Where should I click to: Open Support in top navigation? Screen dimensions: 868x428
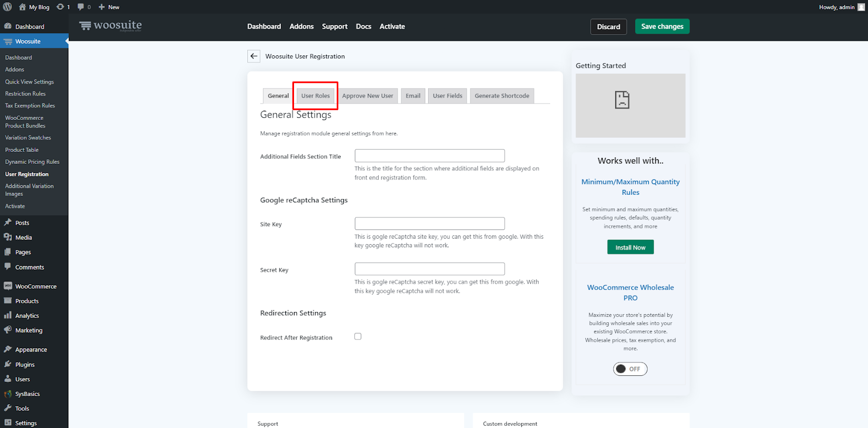tap(335, 26)
